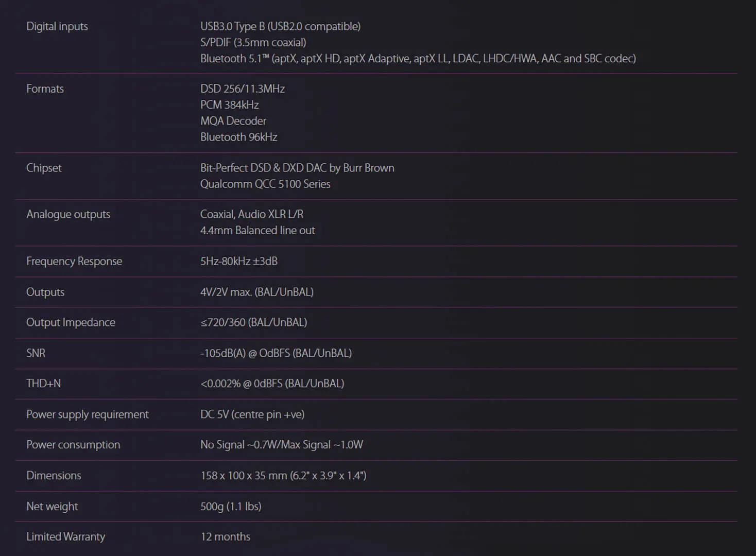The width and height of the screenshot is (756, 556).
Task: Select the 4.4mm Balanced line out text
Action: (257, 230)
